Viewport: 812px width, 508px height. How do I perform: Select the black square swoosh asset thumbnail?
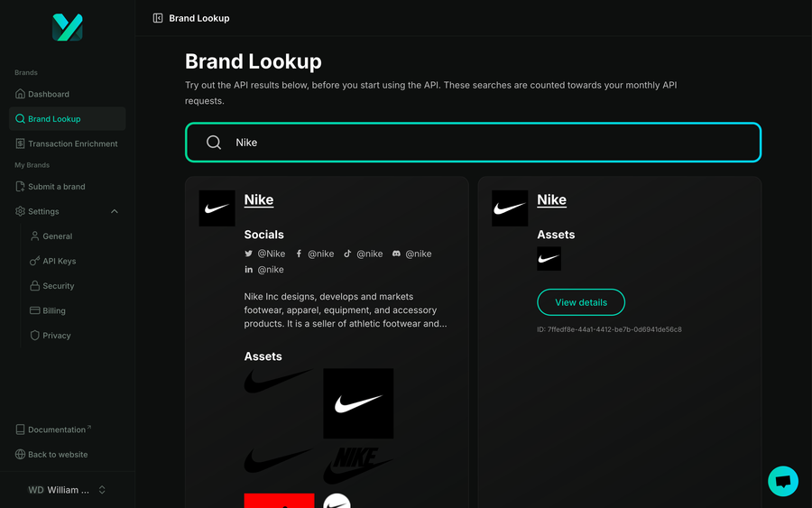pyautogui.click(x=358, y=403)
